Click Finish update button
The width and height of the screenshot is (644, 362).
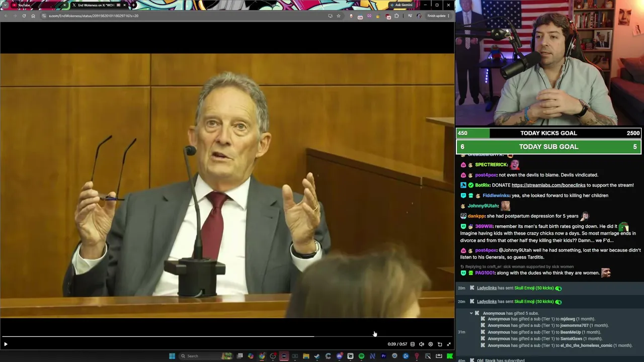[436, 16]
